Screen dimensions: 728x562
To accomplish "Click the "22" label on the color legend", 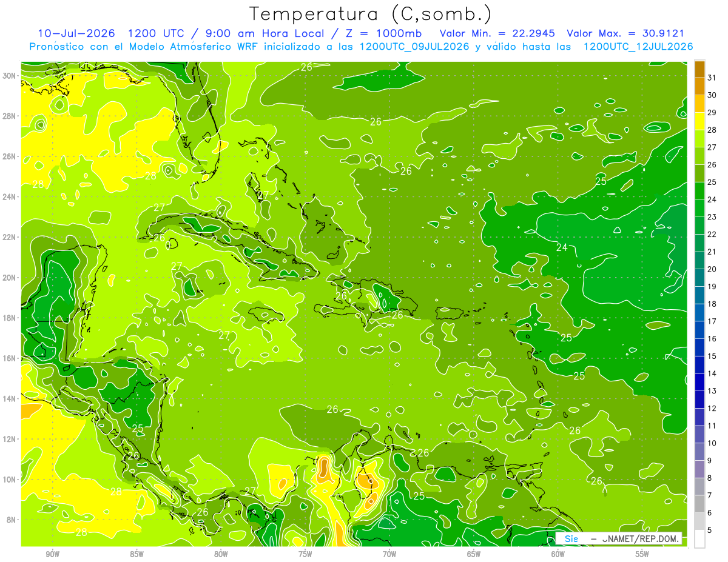I will 712,234.
